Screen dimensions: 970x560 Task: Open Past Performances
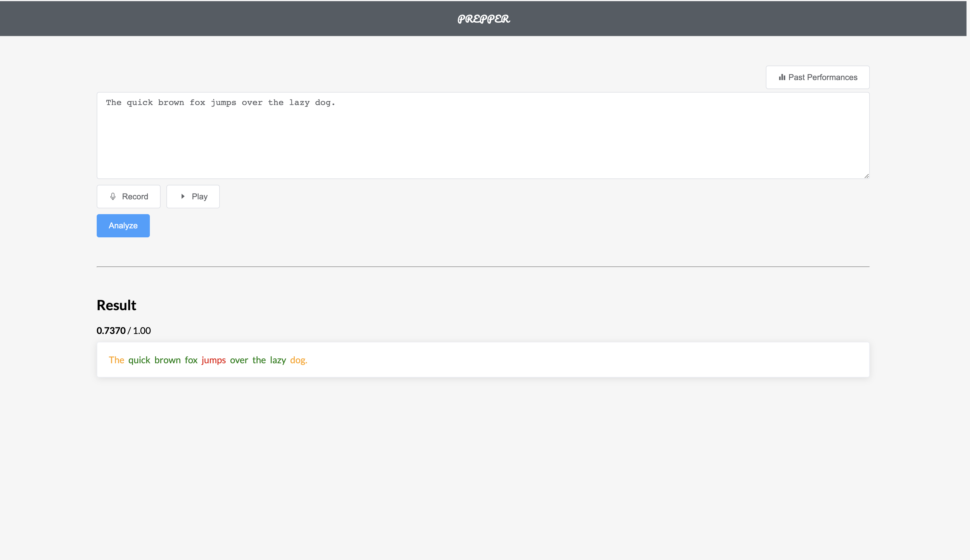tap(817, 77)
